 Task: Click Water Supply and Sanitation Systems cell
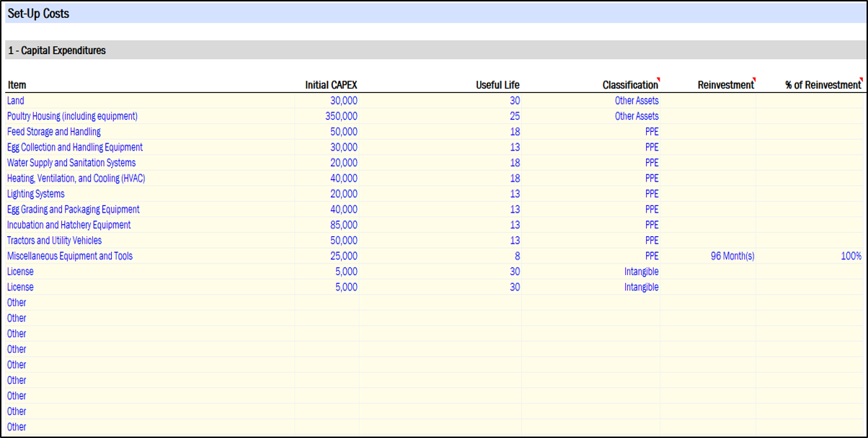150,163
